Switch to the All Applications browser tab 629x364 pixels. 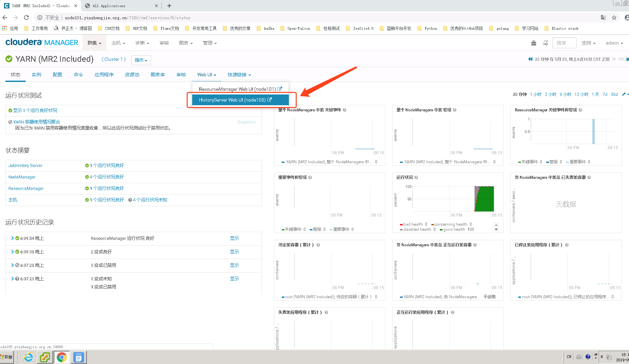point(122,6)
